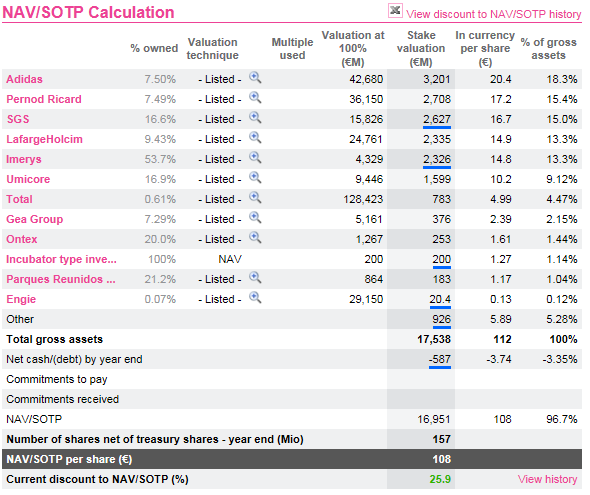The width and height of the screenshot is (590, 495).
Task: Open View discount to NAV/SOTP history link
Action: (x=494, y=14)
